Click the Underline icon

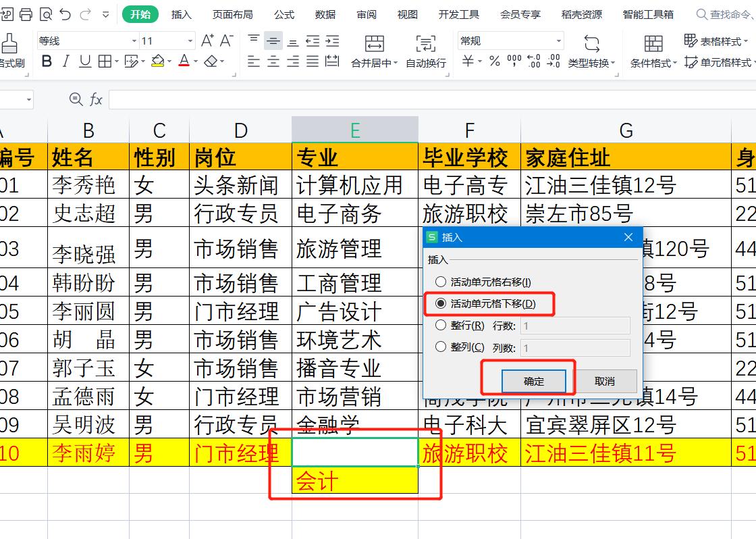tap(84, 60)
